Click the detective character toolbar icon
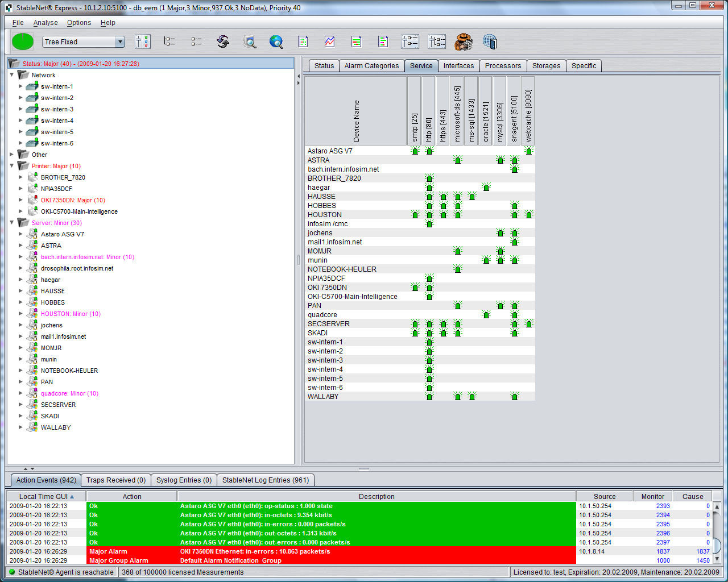This screenshot has height=582, width=728. click(x=464, y=41)
